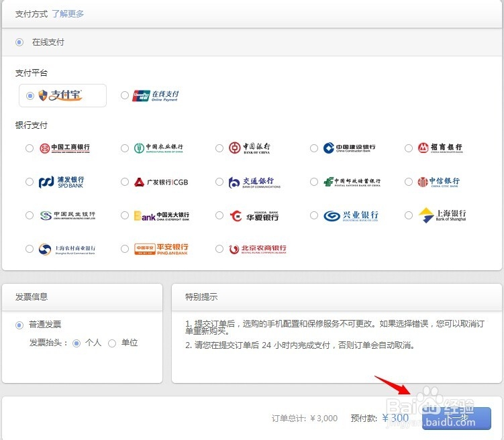Choose the 平安银行 radio button
The width and height of the screenshot is (504, 440).
(x=125, y=249)
